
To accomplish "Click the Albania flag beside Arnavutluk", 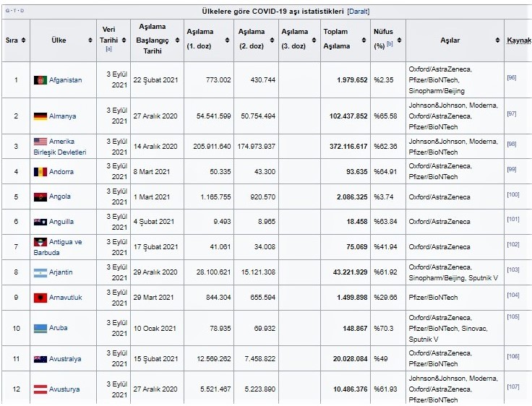I will (40, 298).
